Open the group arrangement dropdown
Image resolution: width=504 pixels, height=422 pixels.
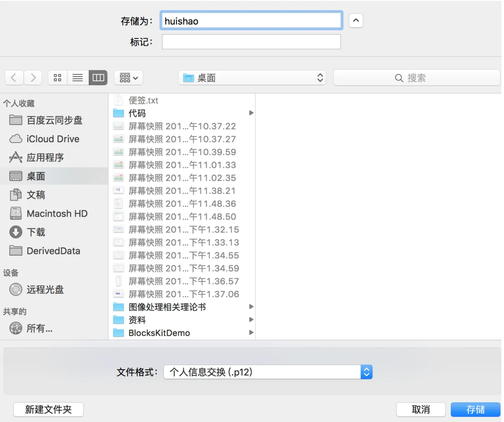click(x=129, y=78)
